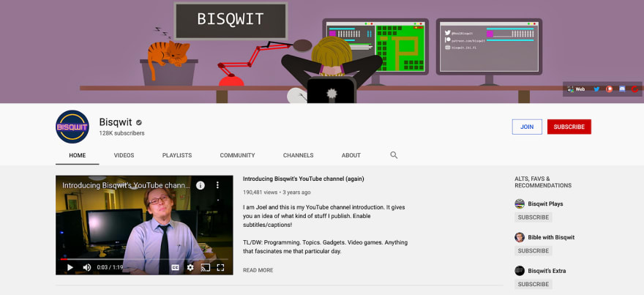The image size is (644, 295).
Task: Open the Bisqwit's Extra channel
Action: [x=547, y=271]
